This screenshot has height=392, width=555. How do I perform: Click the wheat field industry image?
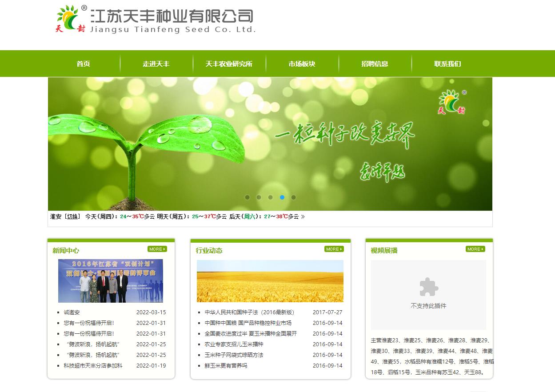click(270, 281)
